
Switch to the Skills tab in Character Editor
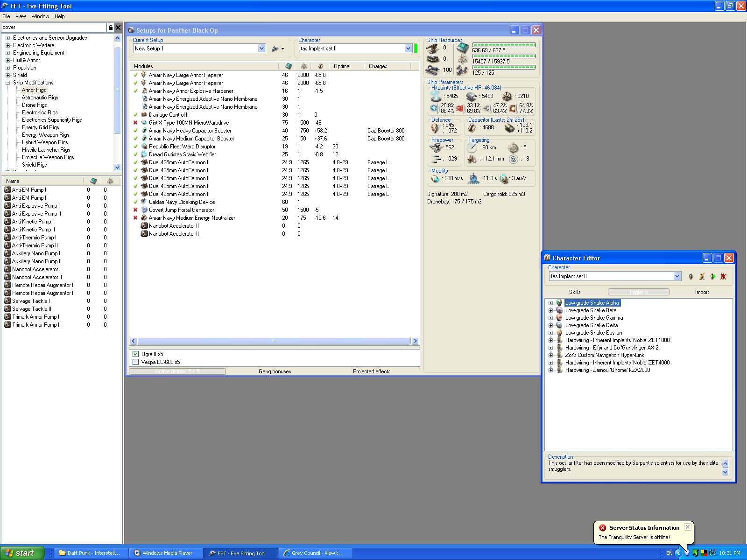click(x=575, y=292)
